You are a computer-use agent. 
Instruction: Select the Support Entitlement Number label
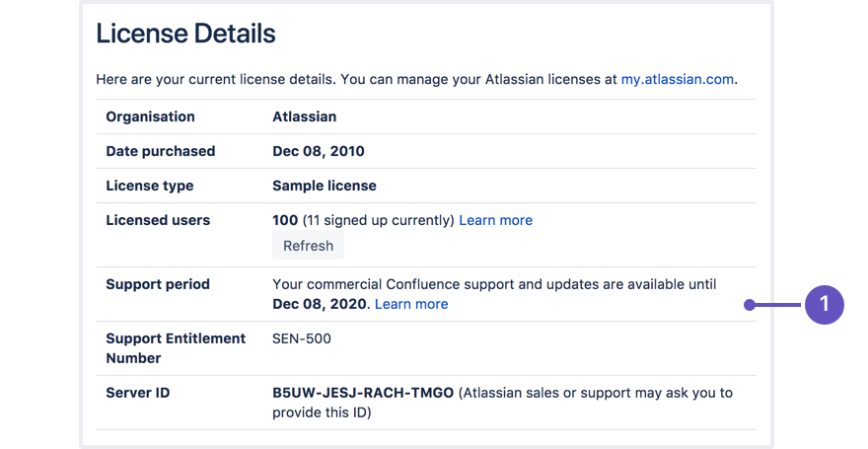176,347
